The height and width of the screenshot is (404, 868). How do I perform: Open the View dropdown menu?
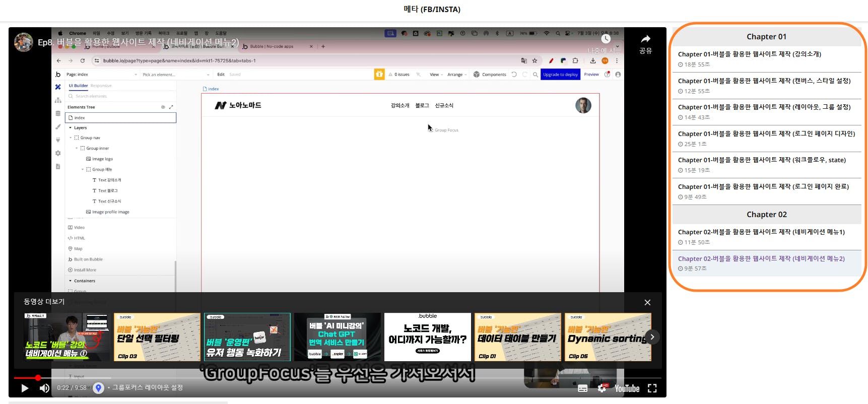(436, 75)
